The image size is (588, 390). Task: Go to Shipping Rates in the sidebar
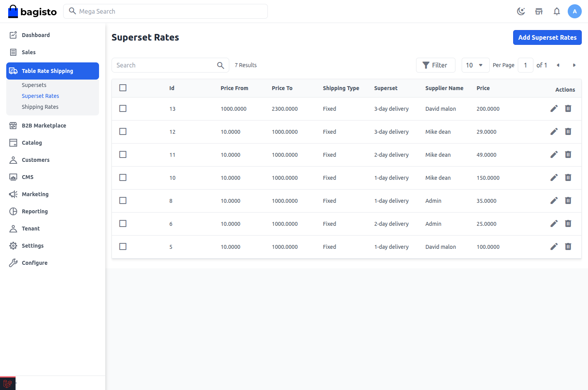(x=40, y=106)
